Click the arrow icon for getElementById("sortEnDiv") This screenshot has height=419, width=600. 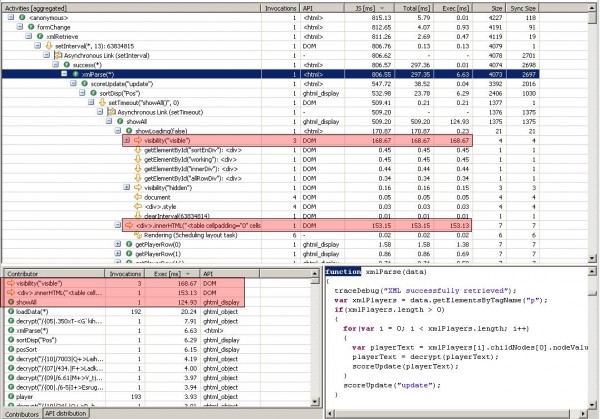[138, 150]
